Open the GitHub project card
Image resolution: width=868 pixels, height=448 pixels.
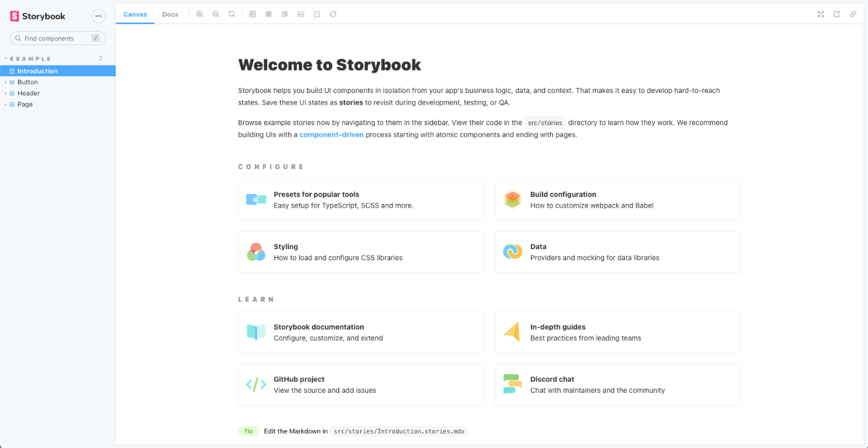click(361, 385)
